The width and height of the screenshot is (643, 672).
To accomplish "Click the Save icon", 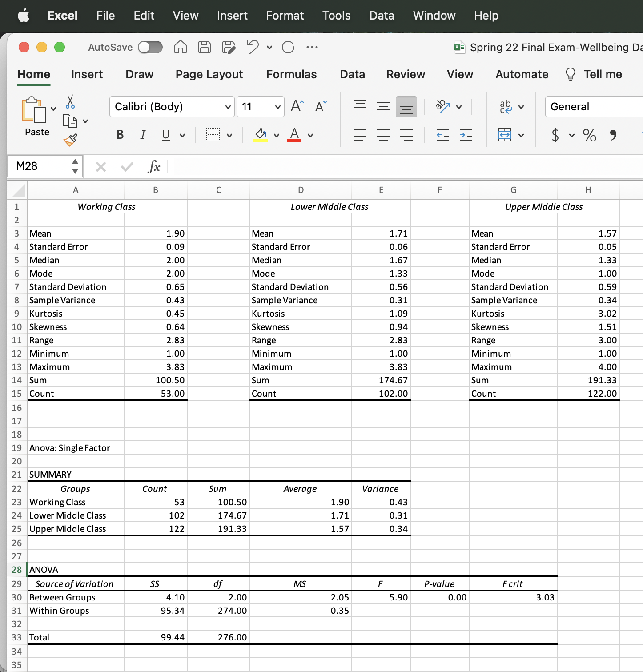I will pos(205,47).
